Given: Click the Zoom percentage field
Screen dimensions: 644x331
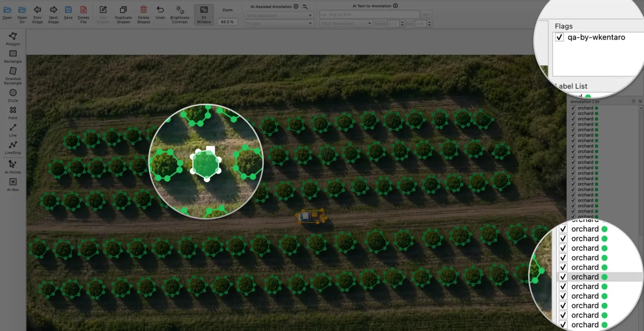Looking at the screenshot, I should click(227, 22).
